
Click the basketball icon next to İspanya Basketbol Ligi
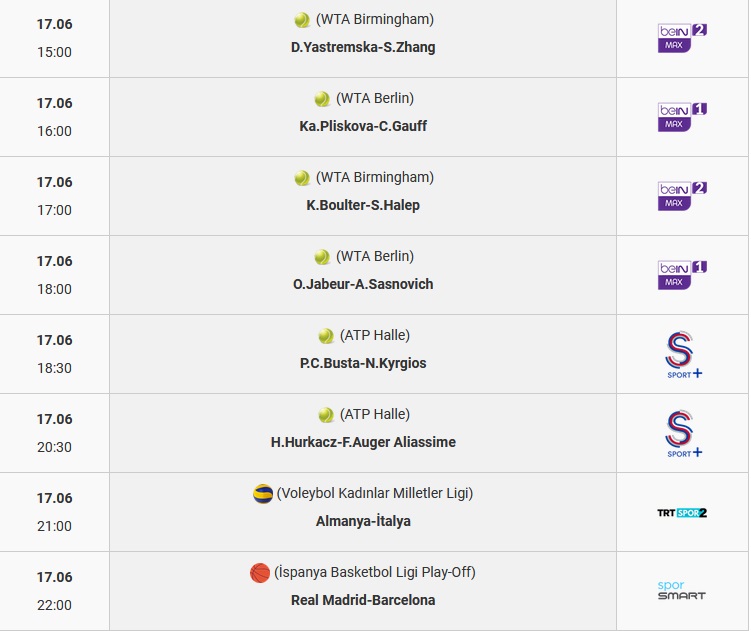coord(260,573)
